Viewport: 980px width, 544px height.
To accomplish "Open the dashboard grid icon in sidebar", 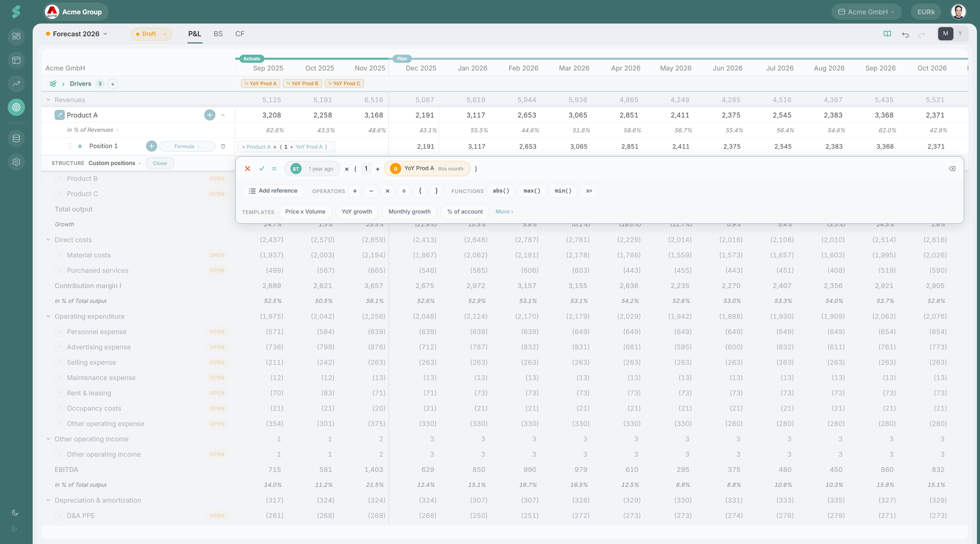I will (16, 36).
